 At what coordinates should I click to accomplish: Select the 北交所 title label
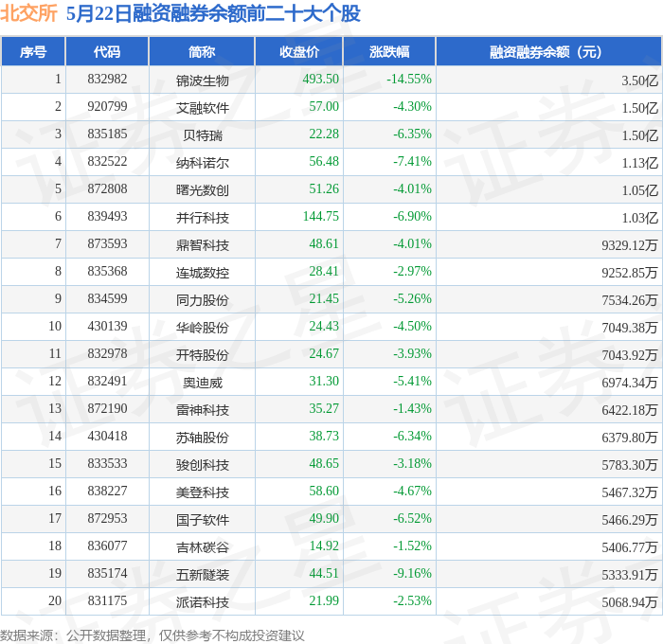[28, 12]
